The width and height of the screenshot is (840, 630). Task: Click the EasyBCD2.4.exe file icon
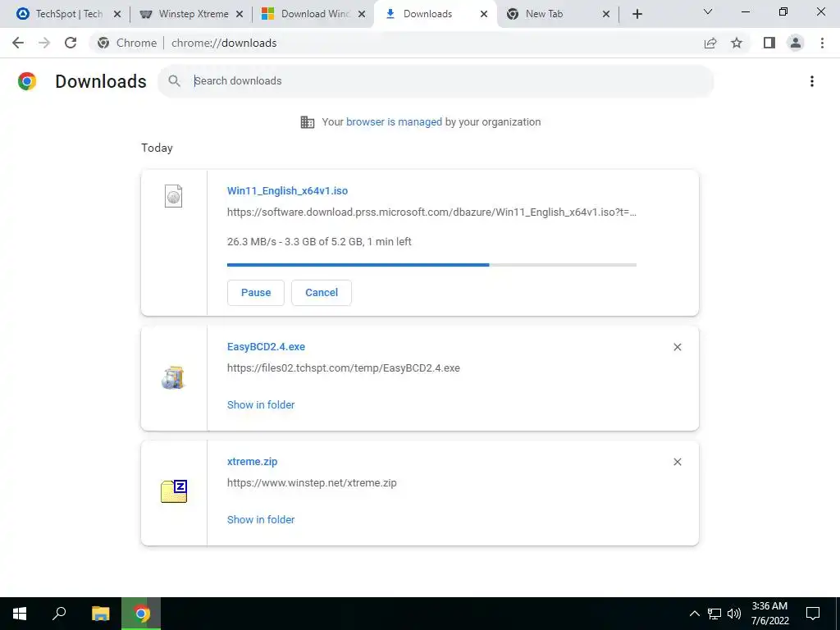click(173, 377)
